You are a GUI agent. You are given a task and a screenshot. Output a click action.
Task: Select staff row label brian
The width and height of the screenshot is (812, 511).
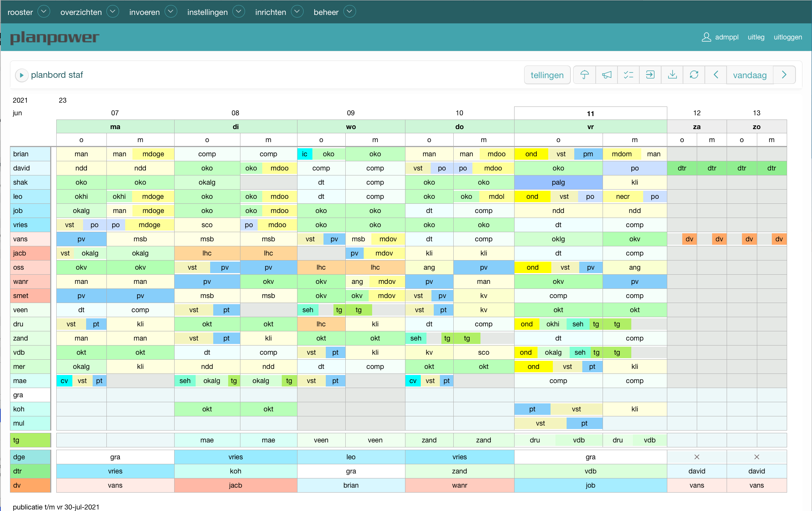pos(30,154)
